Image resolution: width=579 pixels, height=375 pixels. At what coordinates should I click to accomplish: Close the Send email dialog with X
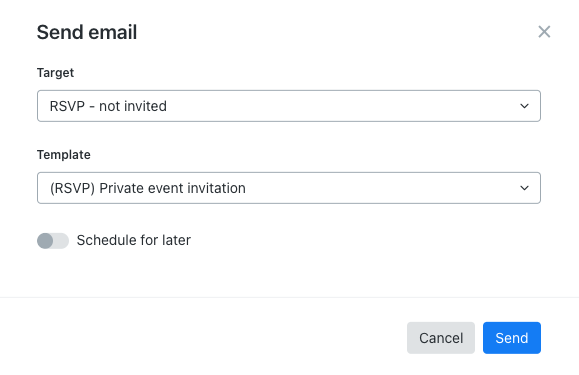(x=544, y=32)
